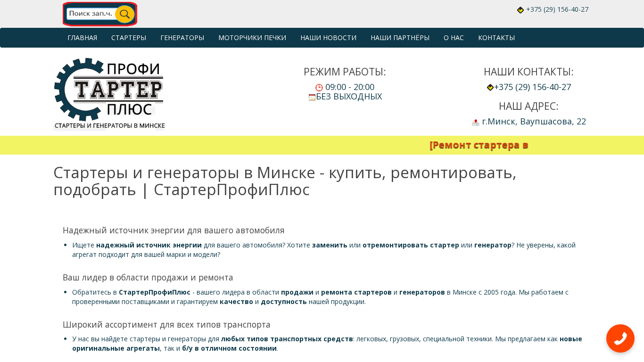Click the НАШ АДРЕС: heading
This screenshot has height=362, width=644.
coord(528,107)
